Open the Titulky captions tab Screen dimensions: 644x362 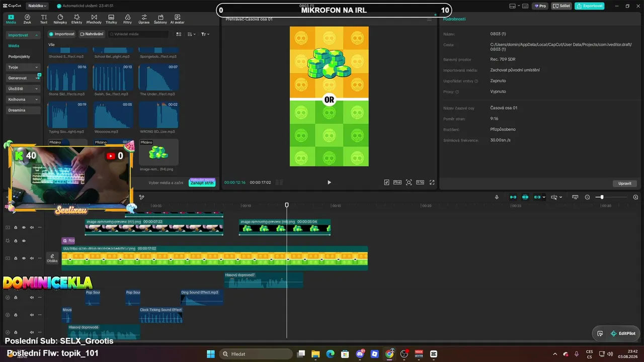pos(111,19)
